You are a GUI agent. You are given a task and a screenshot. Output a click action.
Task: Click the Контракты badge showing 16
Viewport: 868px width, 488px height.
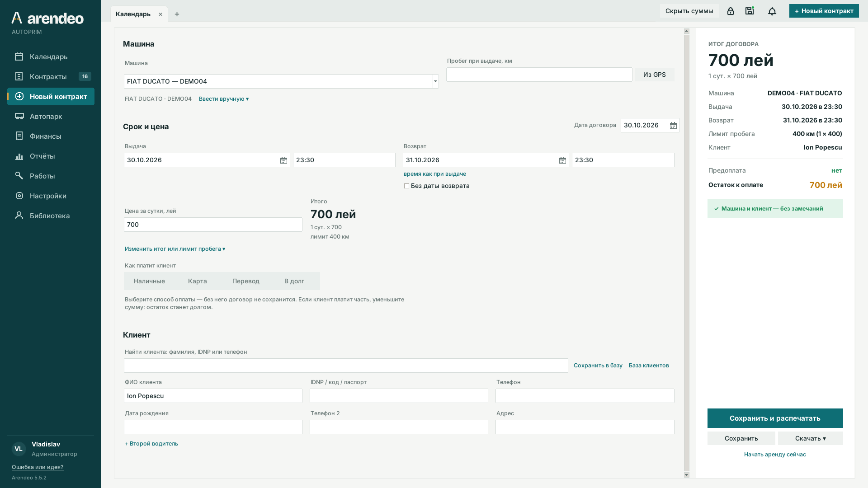[85, 76]
